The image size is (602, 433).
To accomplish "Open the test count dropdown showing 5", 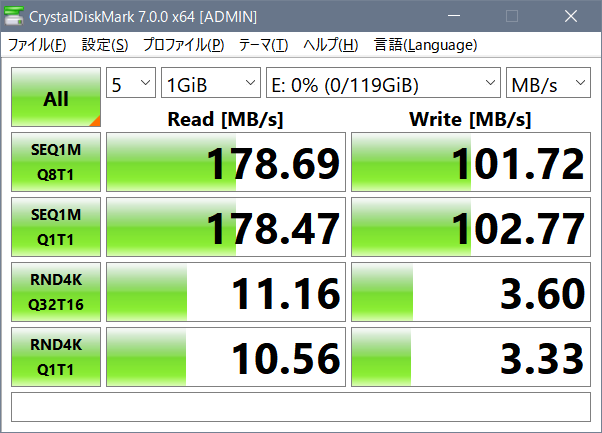I will pyautogui.click(x=131, y=83).
